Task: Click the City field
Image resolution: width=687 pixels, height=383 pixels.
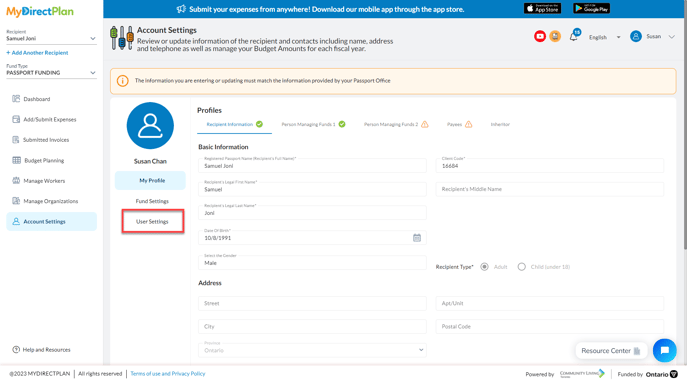Action: [x=312, y=326]
